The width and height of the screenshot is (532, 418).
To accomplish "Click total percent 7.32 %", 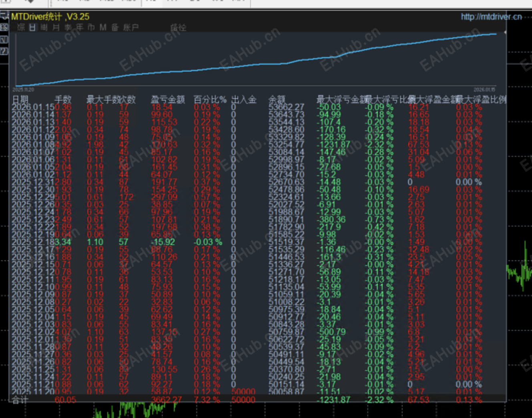I will point(207,400).
